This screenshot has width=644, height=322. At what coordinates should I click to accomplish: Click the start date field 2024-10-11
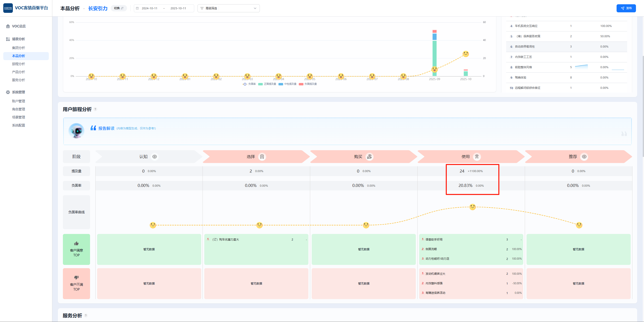pyautogui.click(x=149, y=8)
